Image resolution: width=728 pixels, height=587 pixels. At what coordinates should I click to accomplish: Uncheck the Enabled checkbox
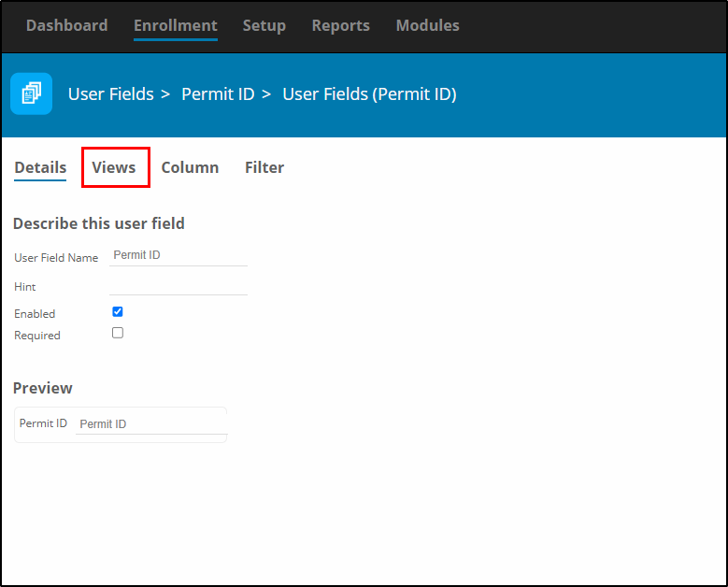point(118,311)
